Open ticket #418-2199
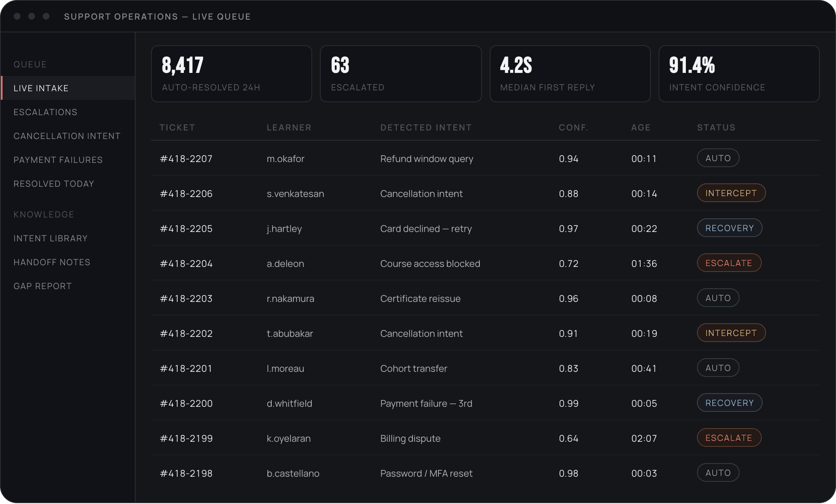Viewport: 836px width, 504px height. click(186, 438)
